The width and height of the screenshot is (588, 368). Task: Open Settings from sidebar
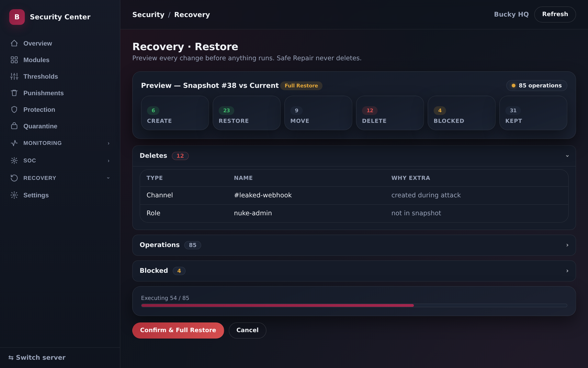60,195
